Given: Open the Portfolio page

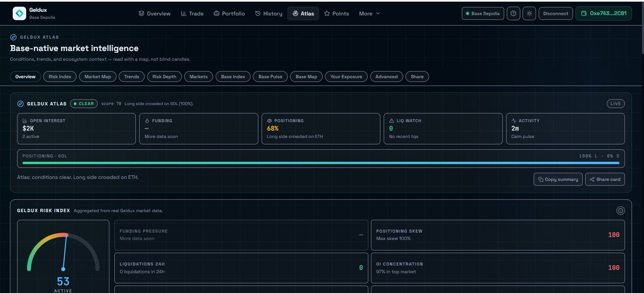Looking at the screenshot, I should [229, 13].
